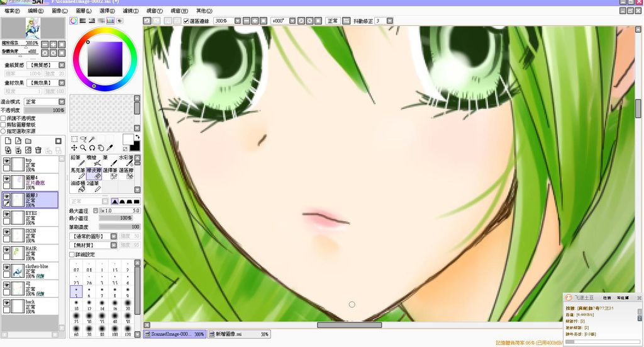
Task: Open the 其他(O) menu
Action: 204,11
